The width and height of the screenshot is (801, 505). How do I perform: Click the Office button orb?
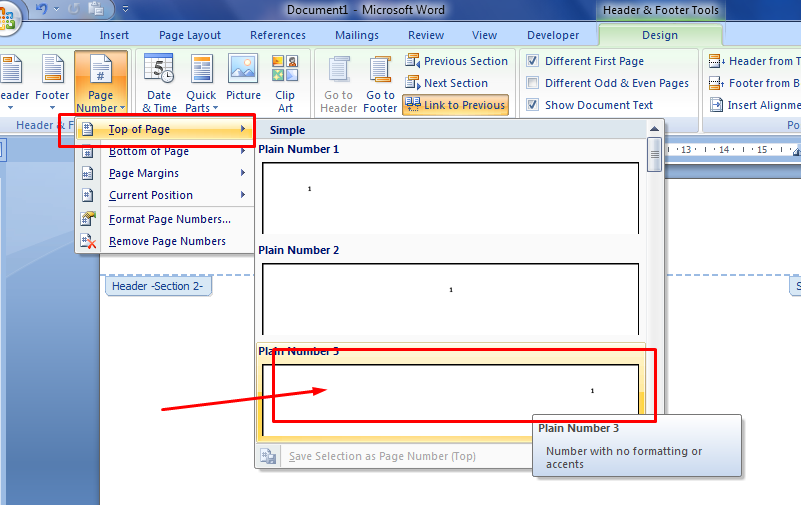(6, 18)
